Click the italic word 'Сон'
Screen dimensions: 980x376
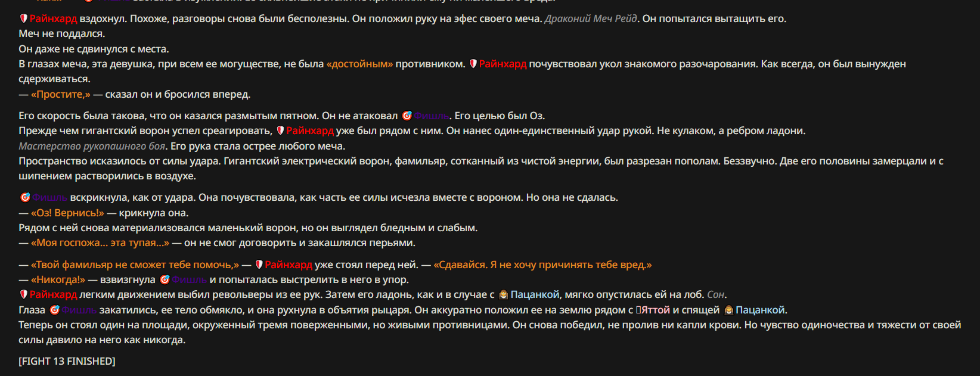(x=715, y=294)
